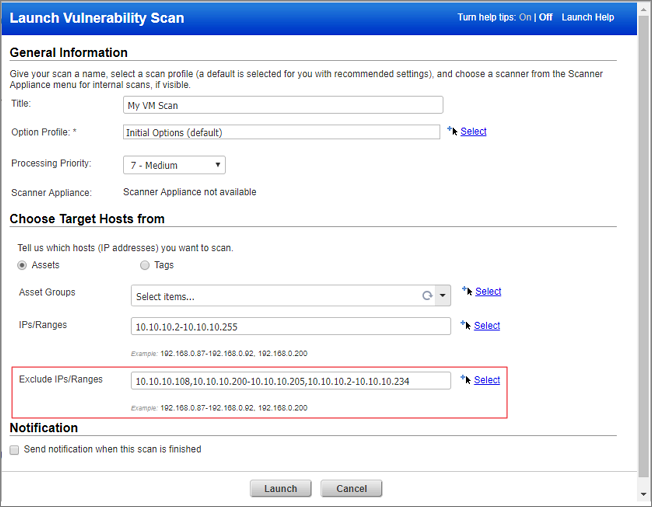Screen dimensions: 652x507
Task: Click the IPs/Ranges input field
Action: 291,326
